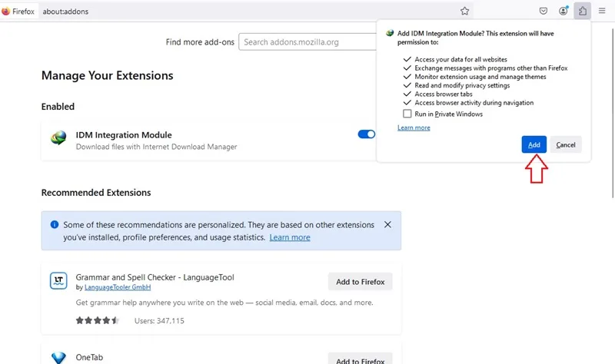Click the 'Users: 347,115' count

pos(159,321)
